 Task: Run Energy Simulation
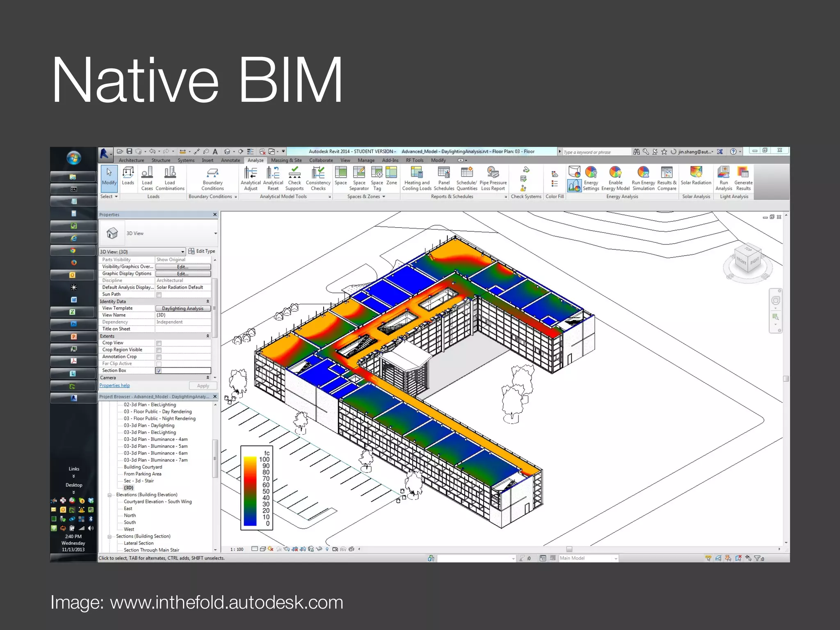point(644,178)
